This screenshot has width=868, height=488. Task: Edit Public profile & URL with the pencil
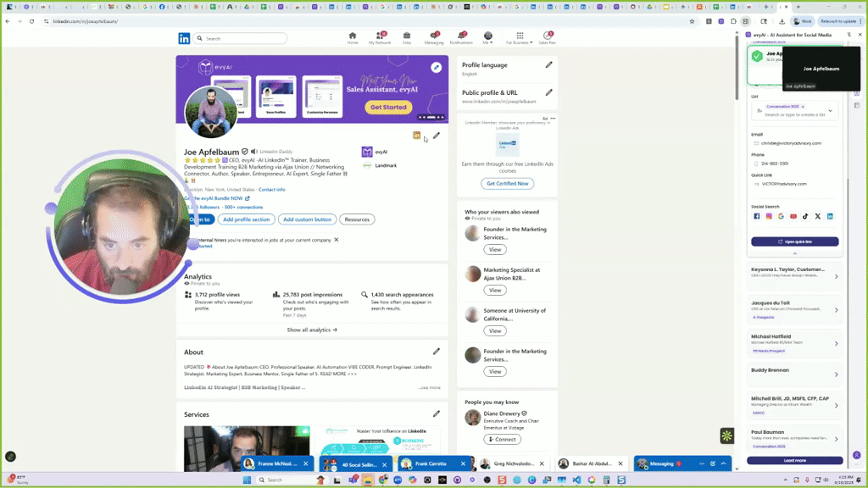tap(548, 92)
